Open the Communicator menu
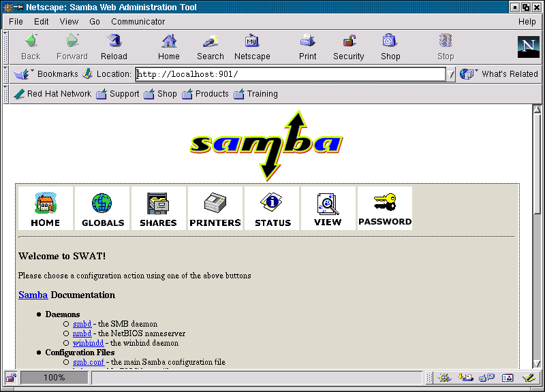545x392 pixels. pyautogui.click(x=138, y=21)
